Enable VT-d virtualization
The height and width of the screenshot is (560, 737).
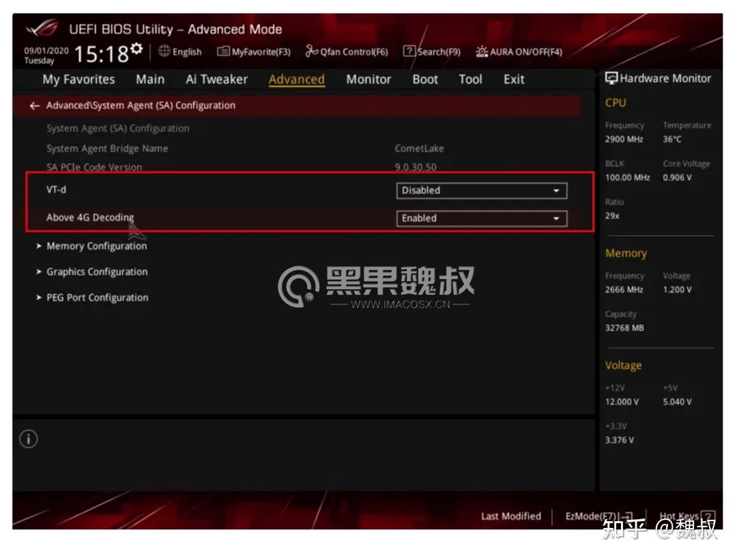[481, 191]
